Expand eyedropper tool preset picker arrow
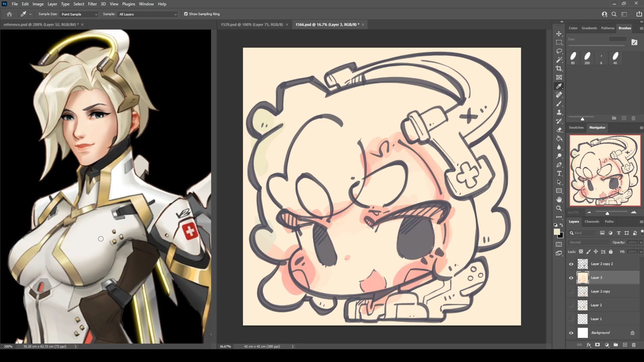The height and width of the screenshot is (362, 644). pos(30,14)
